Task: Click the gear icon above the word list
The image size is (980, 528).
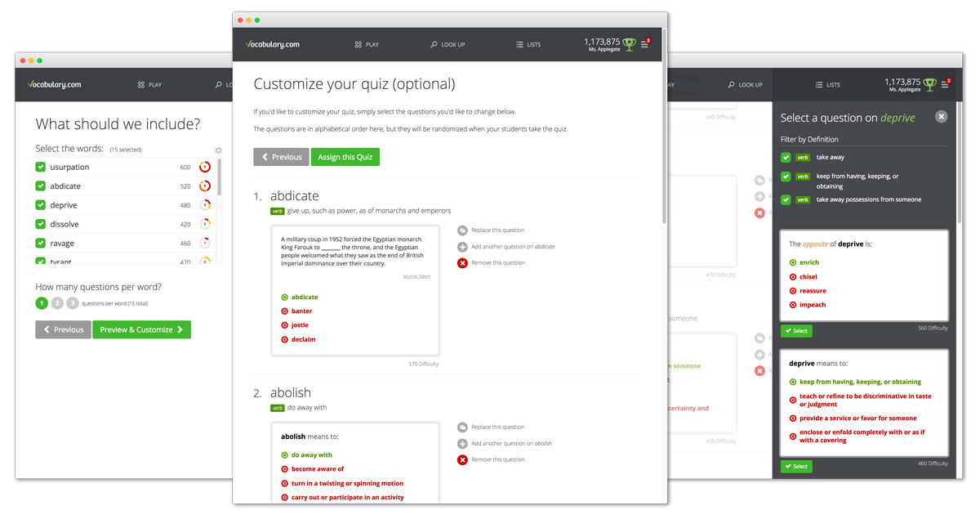Action: click(218, 150)
